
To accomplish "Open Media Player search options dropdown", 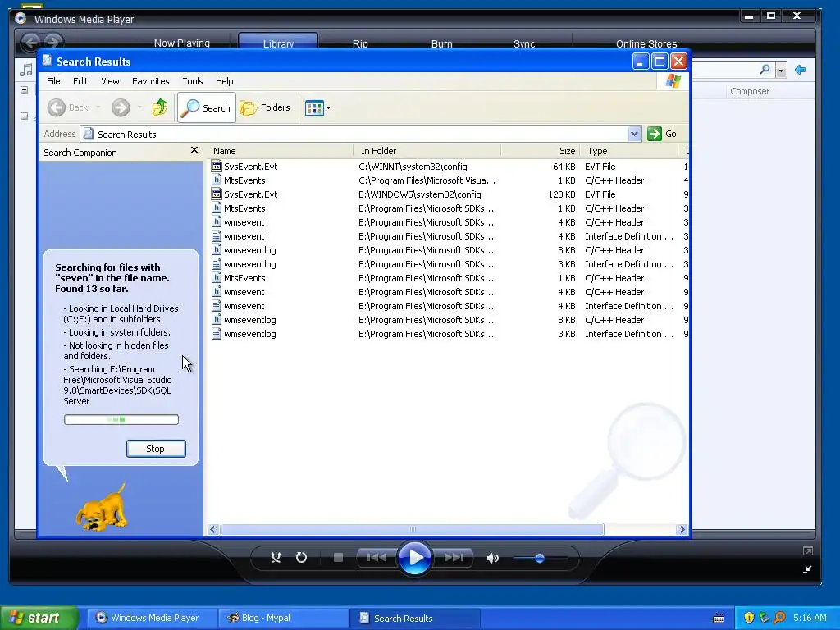I will click(x=781, y=71).
